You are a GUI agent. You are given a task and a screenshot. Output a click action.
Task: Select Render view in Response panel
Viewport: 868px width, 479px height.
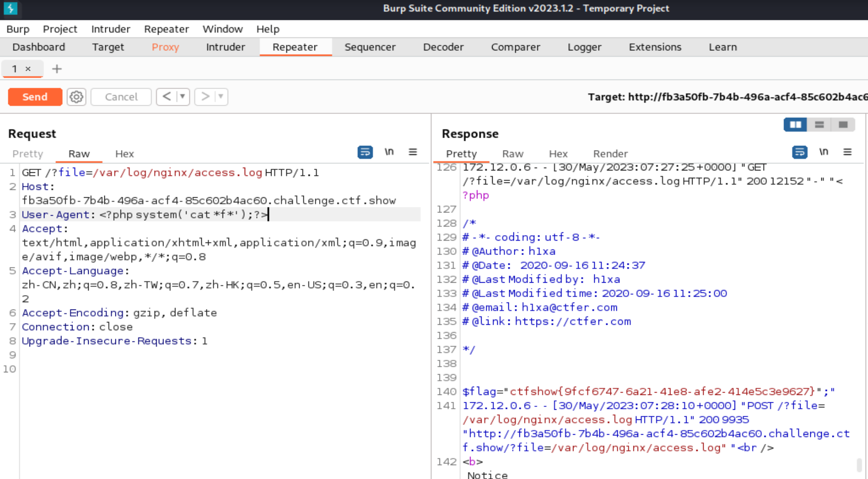(x=610, y=154)
